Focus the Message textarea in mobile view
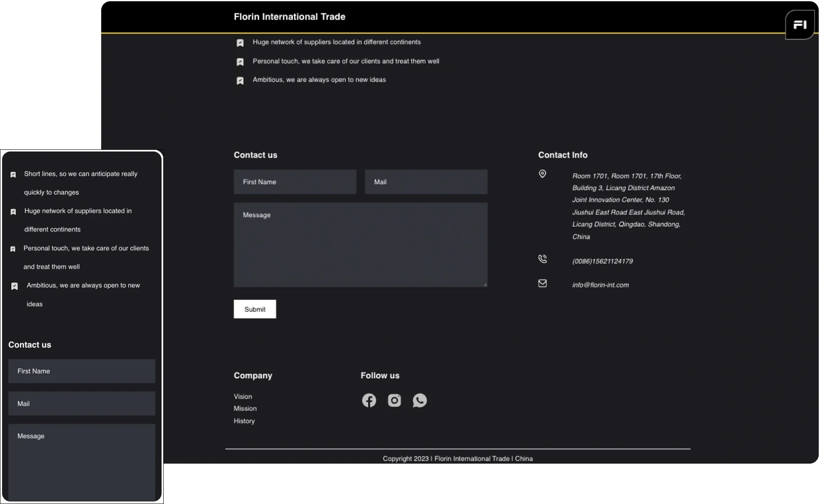 click(x=82, y=462)
